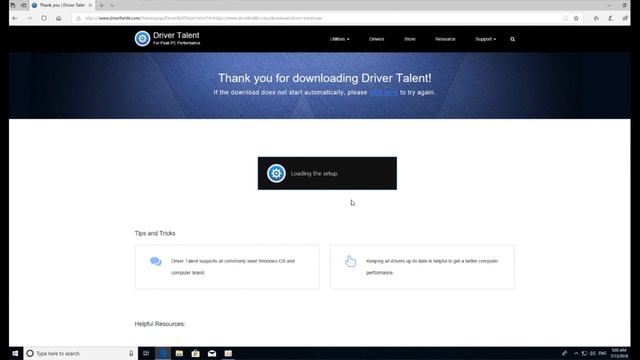Click the set aside tabs icon
640x360 pixels.
tap(23, 5)
